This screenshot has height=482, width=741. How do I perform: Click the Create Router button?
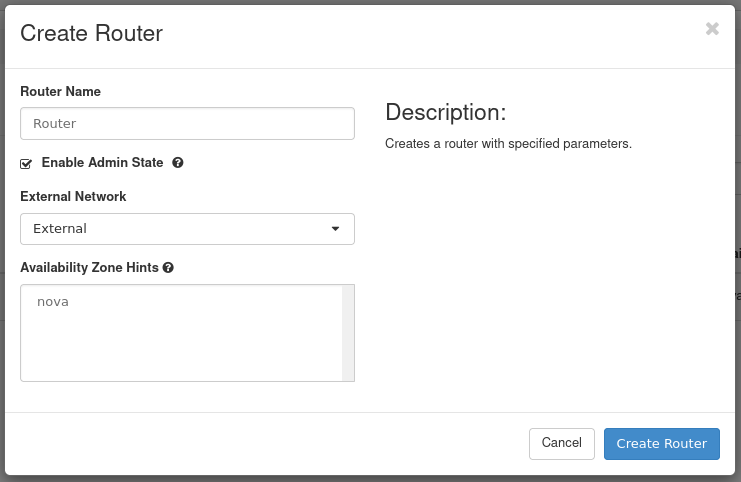pos(661,444)
